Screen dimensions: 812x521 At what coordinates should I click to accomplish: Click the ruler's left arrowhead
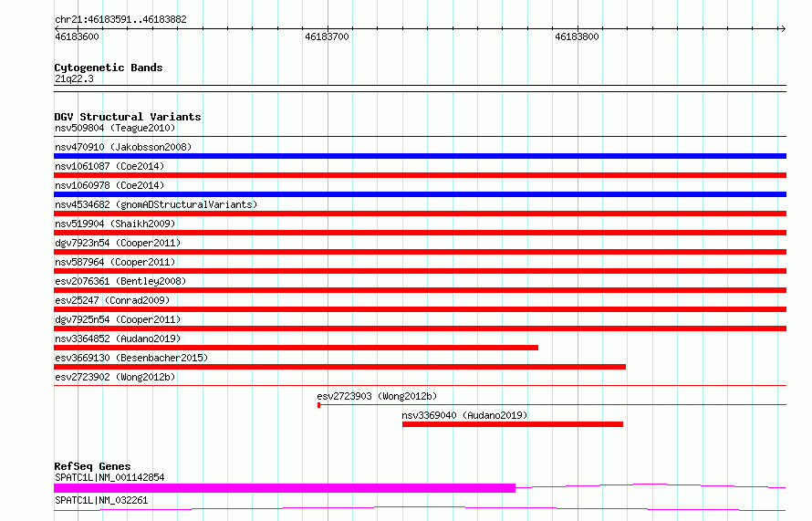[x=57, y=28]
